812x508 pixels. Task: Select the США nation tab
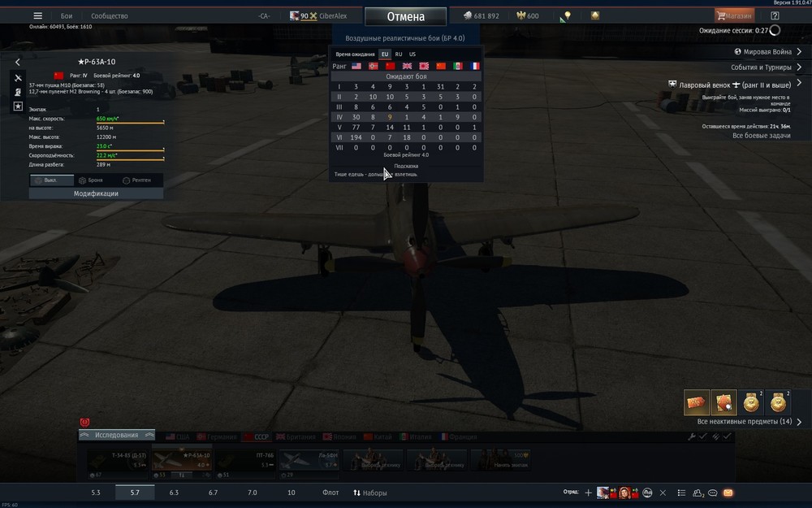click(178, 436)
